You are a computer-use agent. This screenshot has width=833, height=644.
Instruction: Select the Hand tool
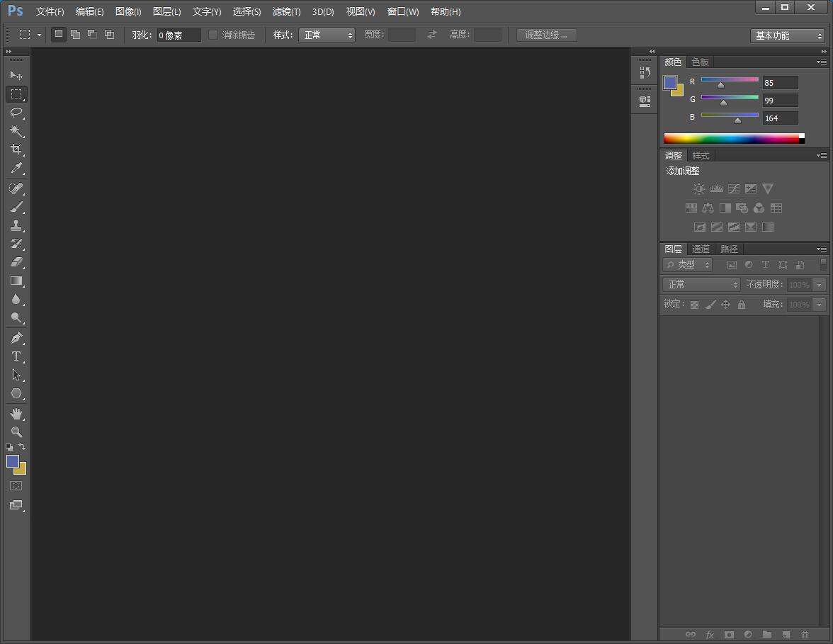coord(16,414)
